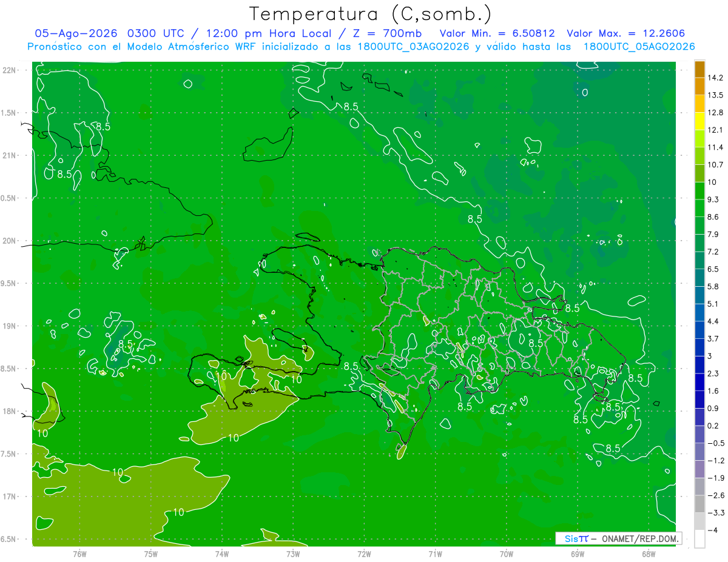Click the 20N latitude tick label
The image size is (728, 562).
click(9, 241)
